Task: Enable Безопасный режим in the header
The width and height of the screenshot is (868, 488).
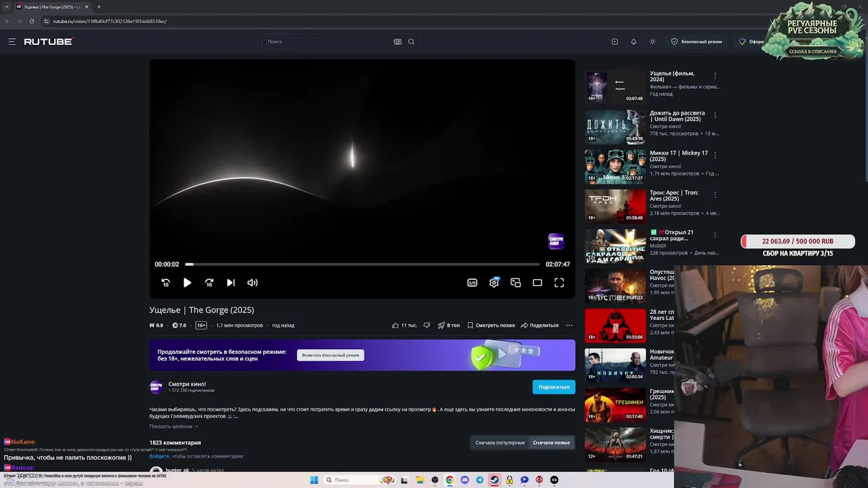Action: (696, 41)
